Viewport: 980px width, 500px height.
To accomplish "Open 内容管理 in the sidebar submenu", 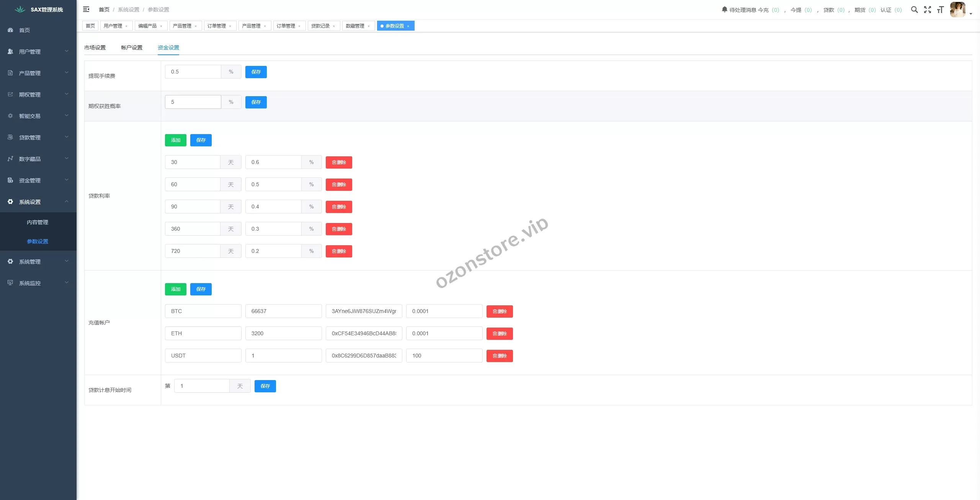I will pyautogui.click(x=38, y=222).
